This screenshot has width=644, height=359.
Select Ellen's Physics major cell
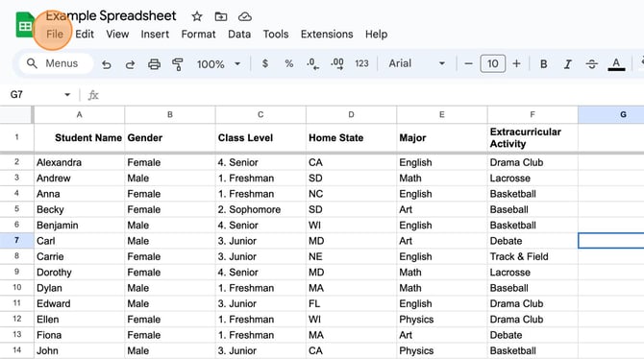click(x=442, y=320)
